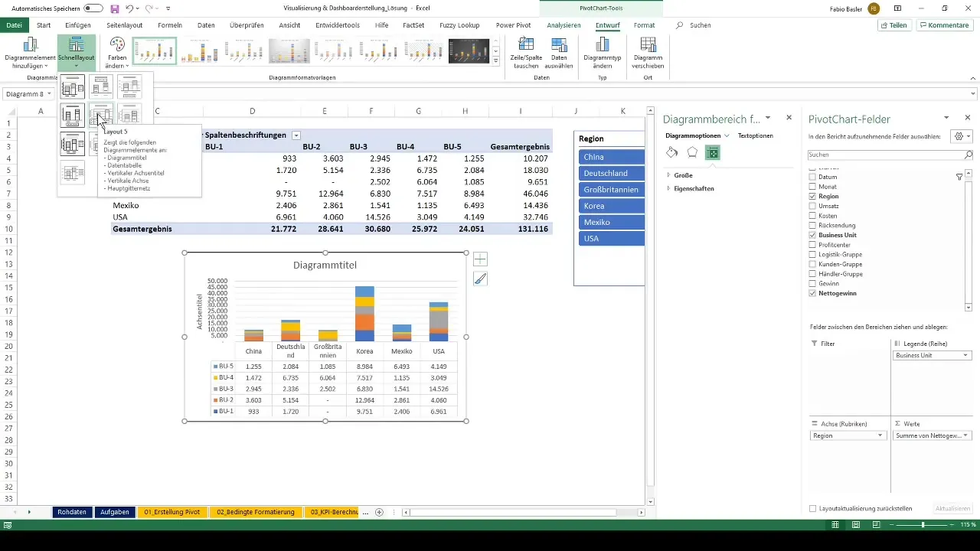The width and height of the screenshot is (980, 551).
Task: Check the Gewinn field checkbox
Action: pos(812,283)
